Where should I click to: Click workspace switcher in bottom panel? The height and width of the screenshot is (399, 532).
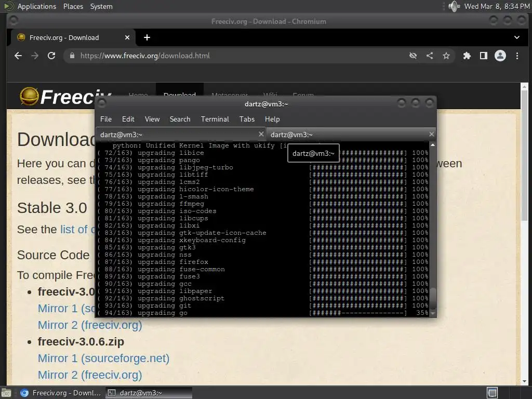tap(492, 393)
